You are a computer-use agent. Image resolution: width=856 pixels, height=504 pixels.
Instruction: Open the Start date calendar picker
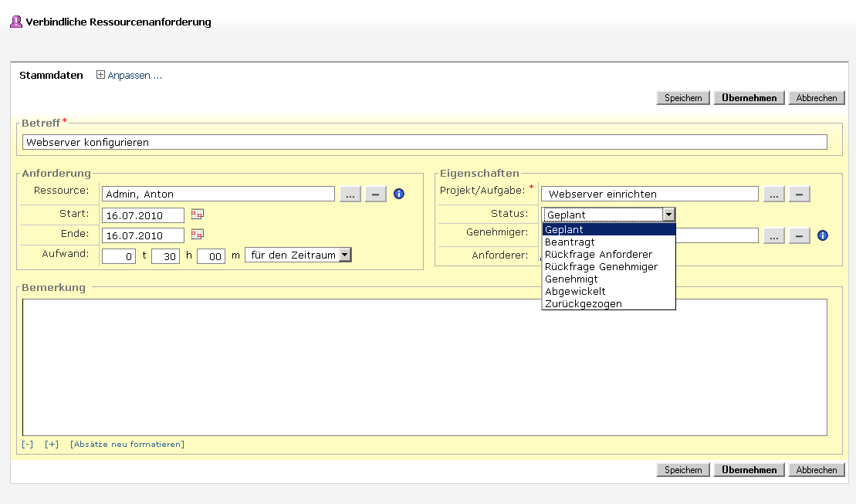click(197, 214)
